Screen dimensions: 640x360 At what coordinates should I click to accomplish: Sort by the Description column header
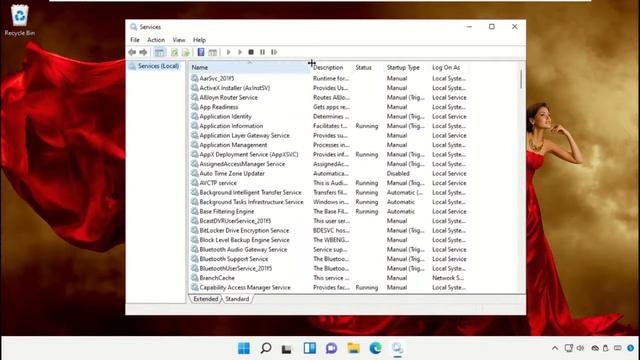331,67
